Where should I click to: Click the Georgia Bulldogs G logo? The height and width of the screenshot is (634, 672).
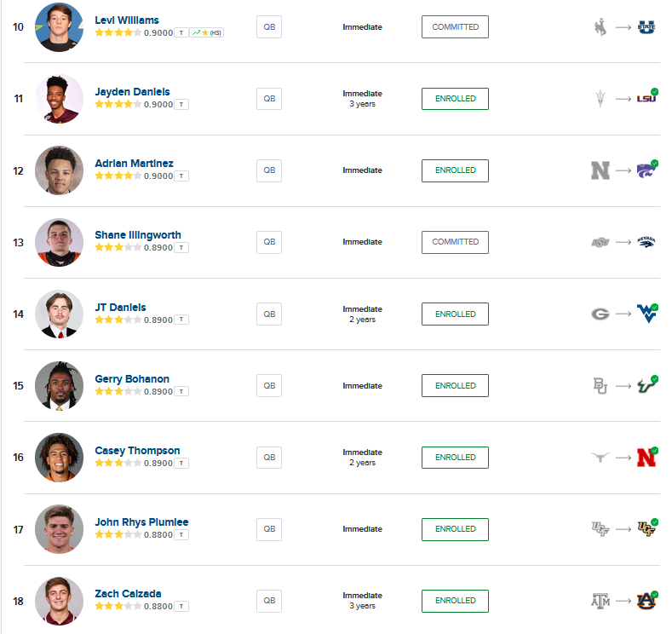pyautogui.click(x=600, y=314)
